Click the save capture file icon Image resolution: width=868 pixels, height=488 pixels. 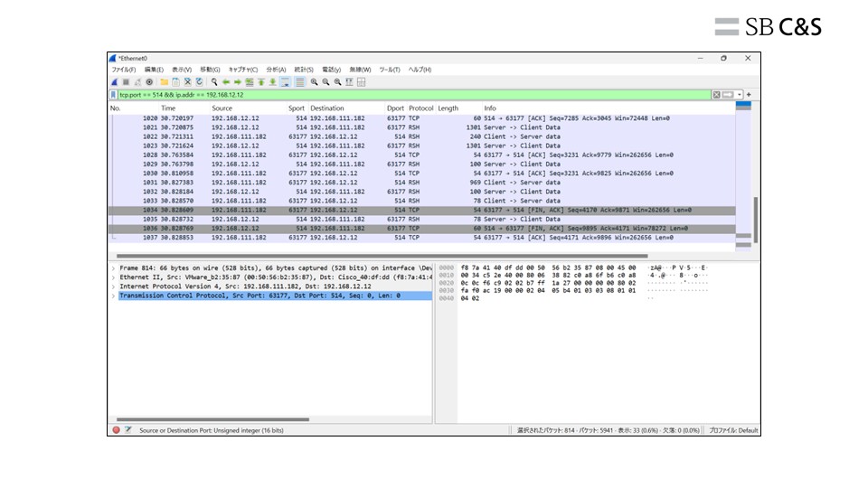pyautogui.click(x=176, y=82)
